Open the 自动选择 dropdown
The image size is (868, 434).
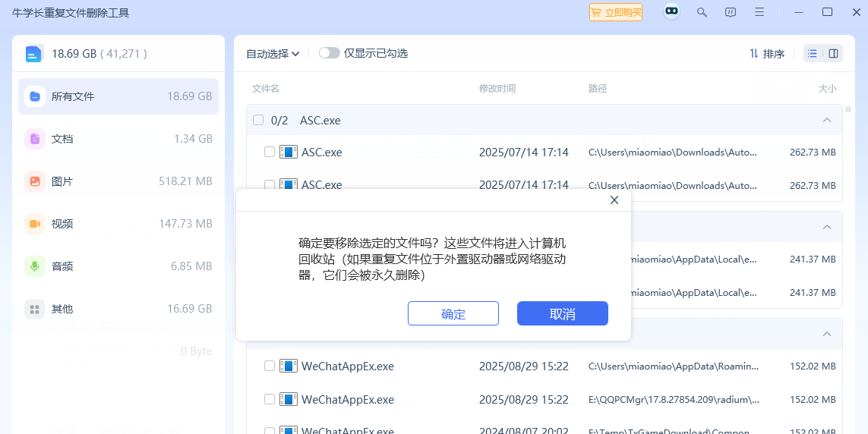273,54
